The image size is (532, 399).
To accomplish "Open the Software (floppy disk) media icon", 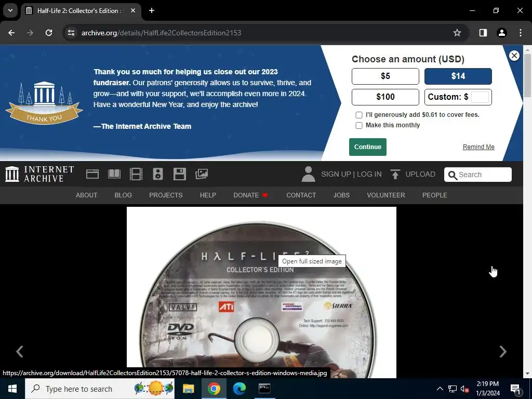I will click(x=179, y=174).
